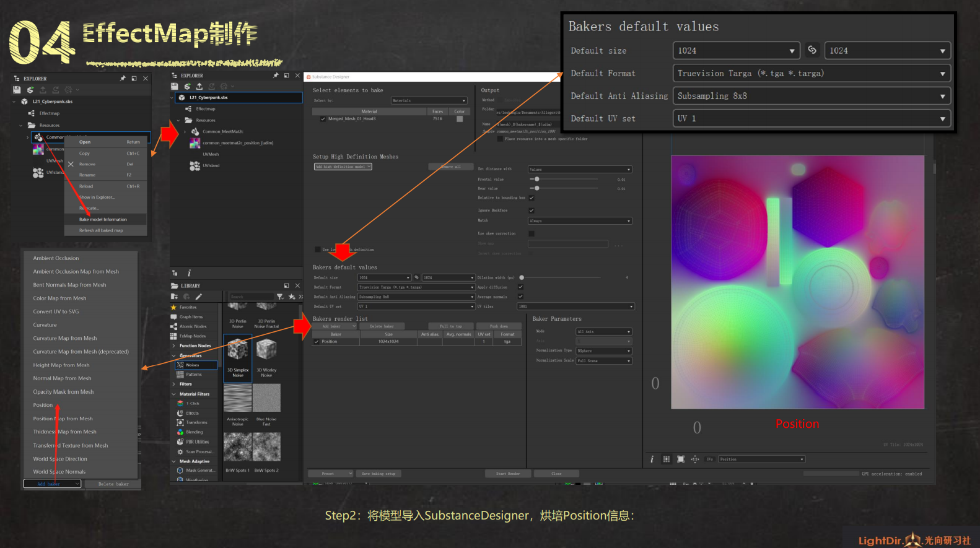Toggle Use low as high definition checkbox
Screen dimensions: 980x548
(x=318, y=250)
